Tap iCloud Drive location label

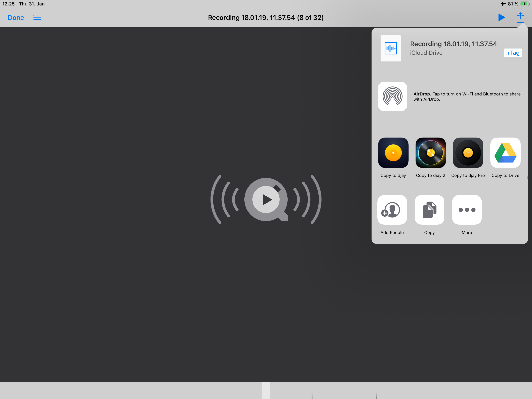click(426, 52)
